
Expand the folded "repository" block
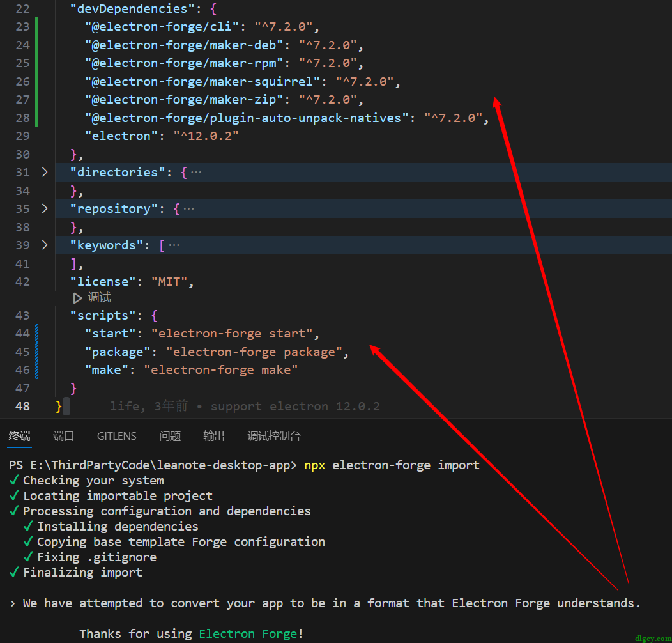45,209
